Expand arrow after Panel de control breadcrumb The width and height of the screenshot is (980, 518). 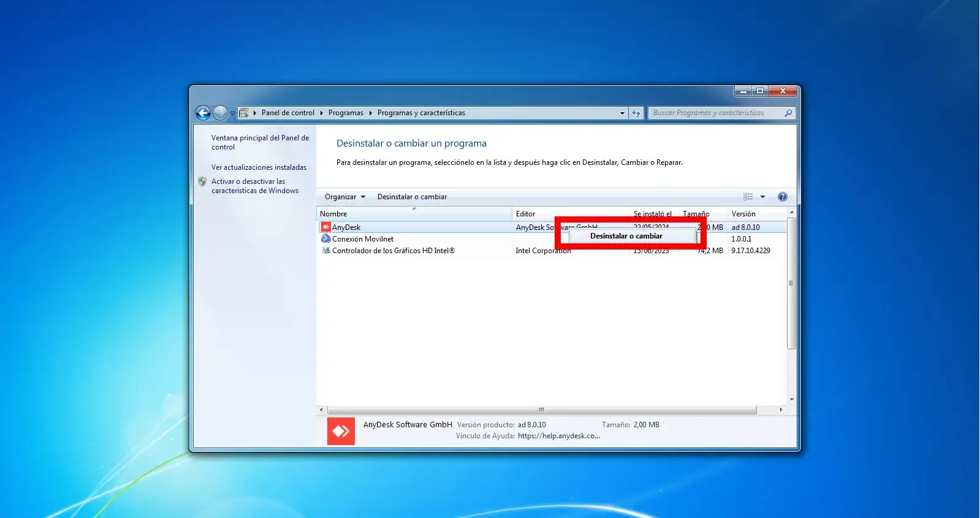[x=321, y=113]
